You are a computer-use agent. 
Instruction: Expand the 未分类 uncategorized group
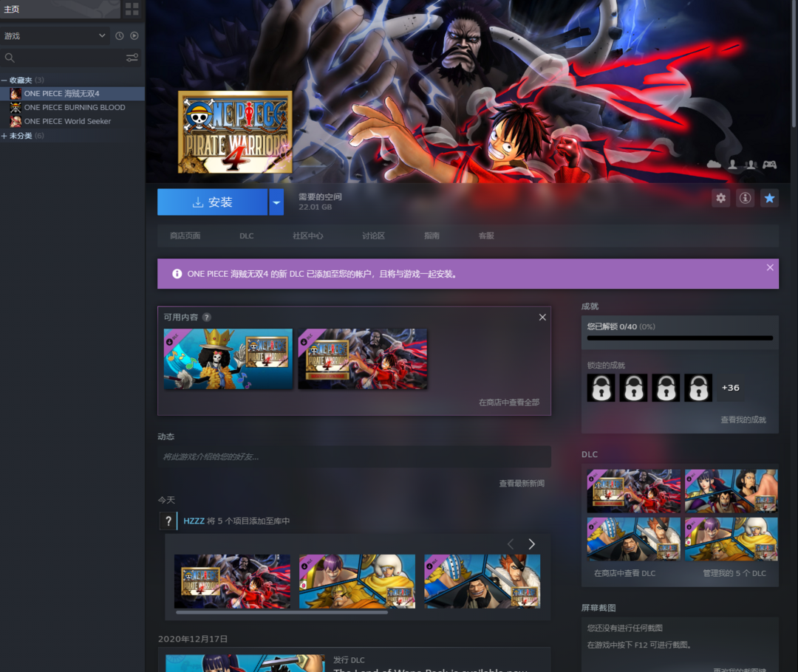(4, 136)
